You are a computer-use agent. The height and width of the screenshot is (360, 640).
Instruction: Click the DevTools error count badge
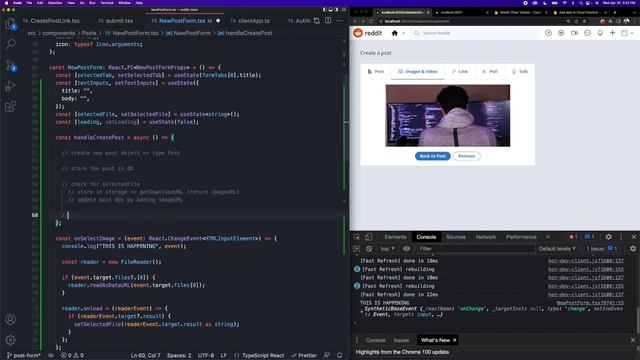tap(573, 237)
